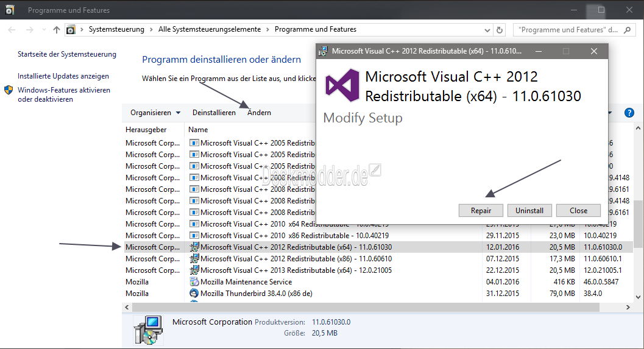Click the 12.01.2016 install date cell
The width and height of the screenshot is (644, 349).
(502, 247)
